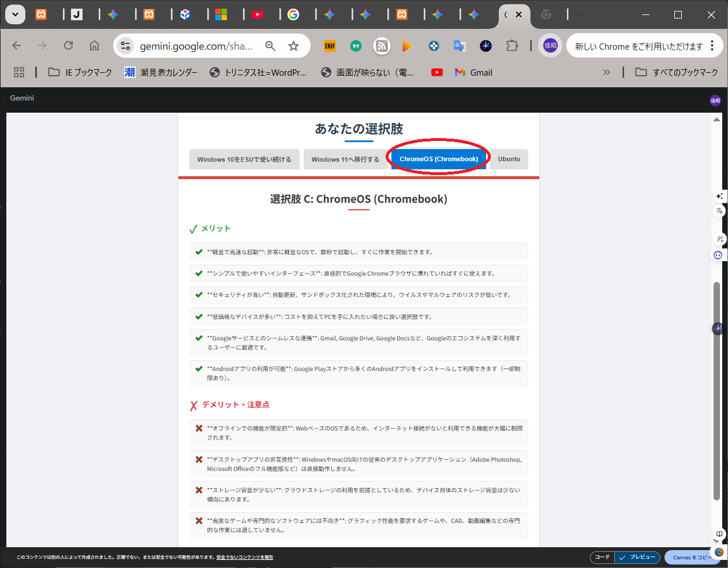Switch to the tab with the J icon

77,14
